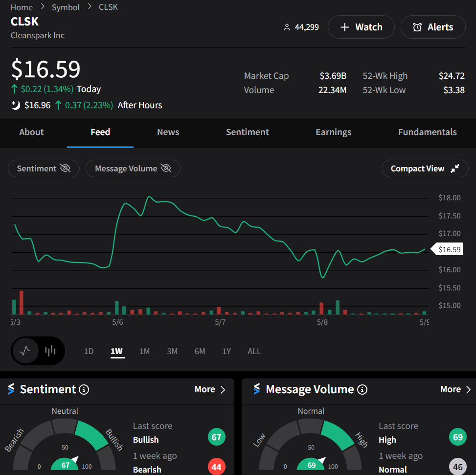Select the 6M chart range
476x475 pixels.
tap(200, 351)
